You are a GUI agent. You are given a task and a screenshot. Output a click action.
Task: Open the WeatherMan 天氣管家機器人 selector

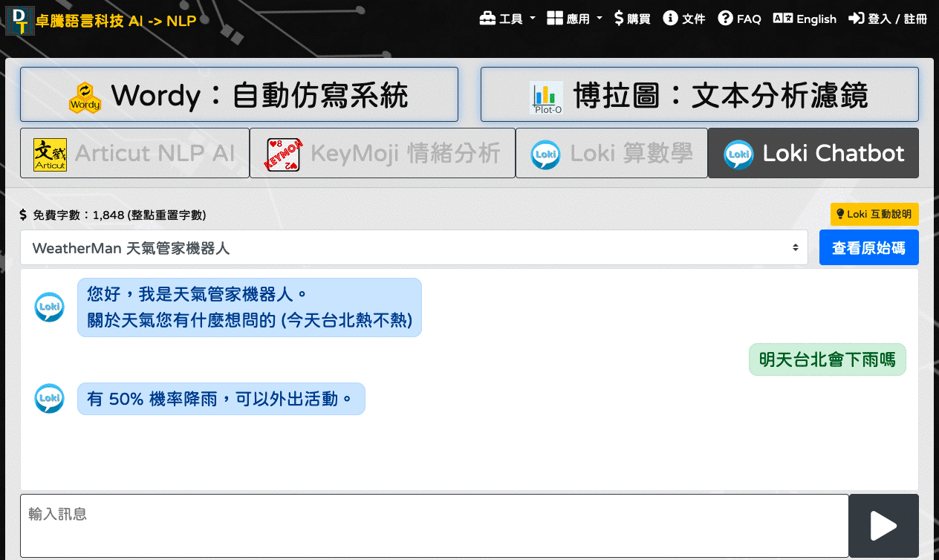tap(414, 247)
